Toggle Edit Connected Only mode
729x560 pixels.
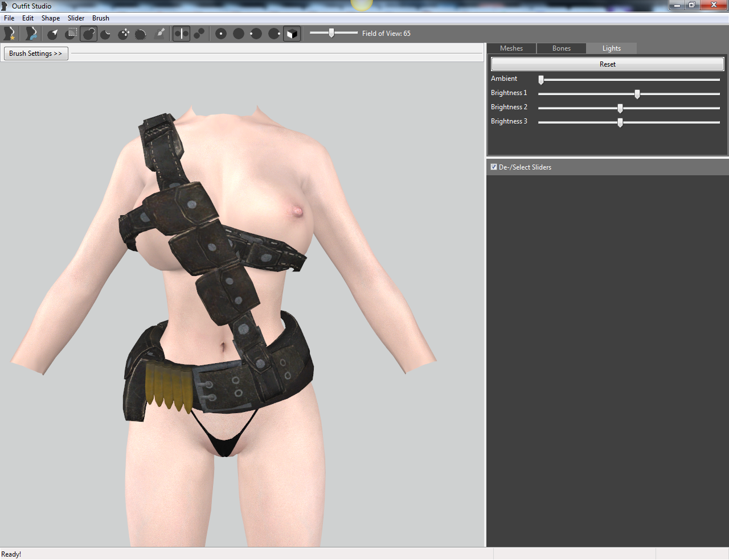point(199,34)
